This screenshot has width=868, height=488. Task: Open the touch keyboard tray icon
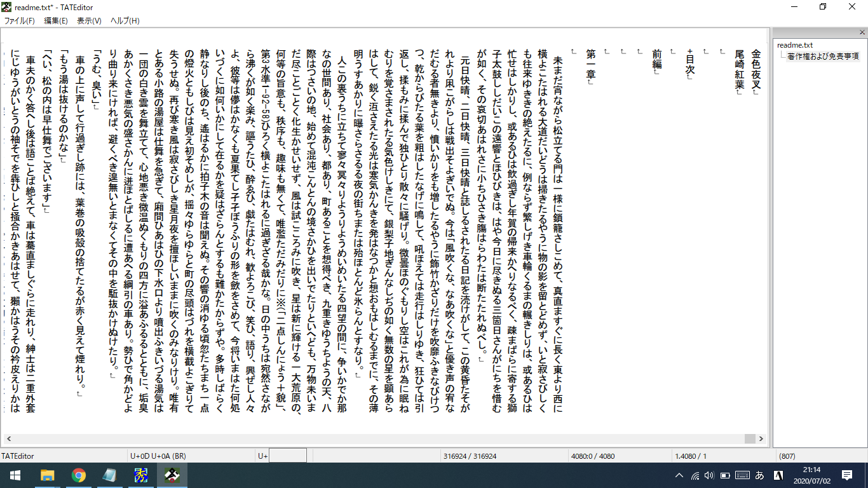pyautogui.click(x=742, y=475)
